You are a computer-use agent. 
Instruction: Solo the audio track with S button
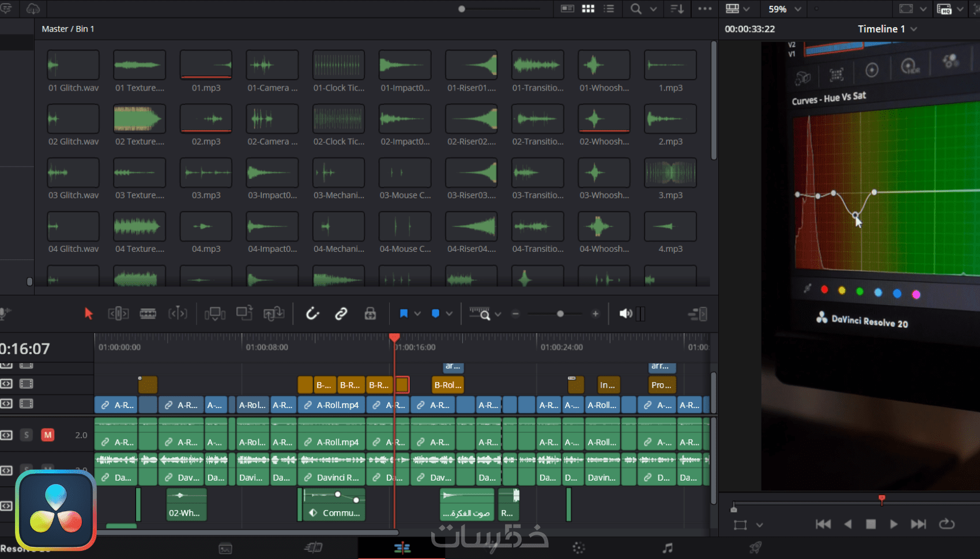coord(27,435)
